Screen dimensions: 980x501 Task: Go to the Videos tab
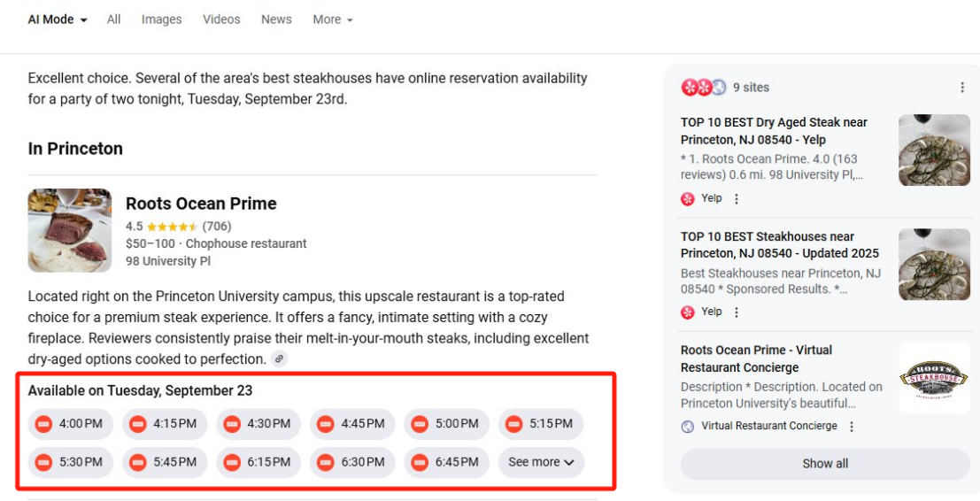tap(221, 19)
